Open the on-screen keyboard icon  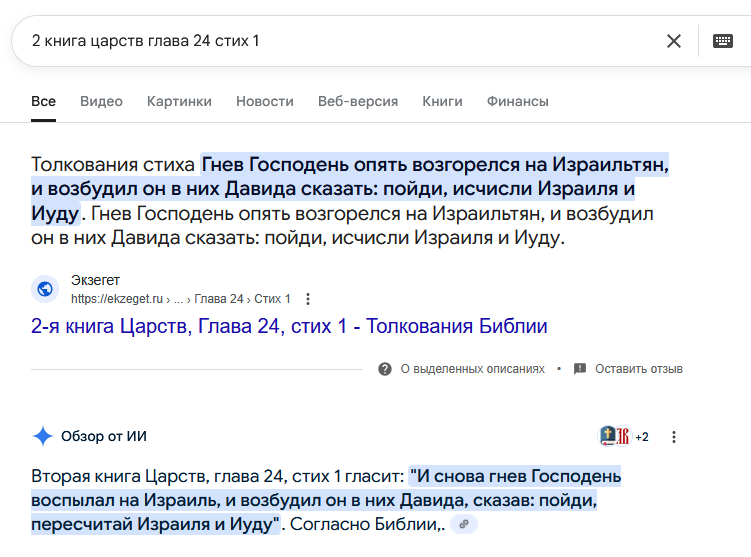(722, 41)
